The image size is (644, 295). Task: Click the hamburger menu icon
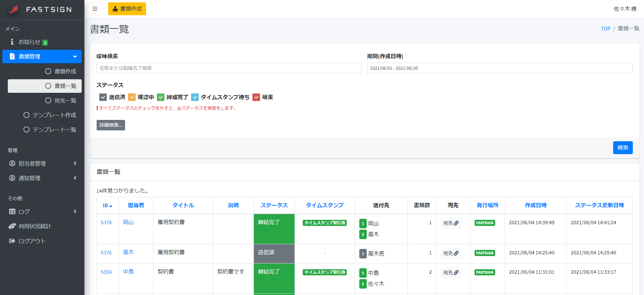click(x=95, y=9)
